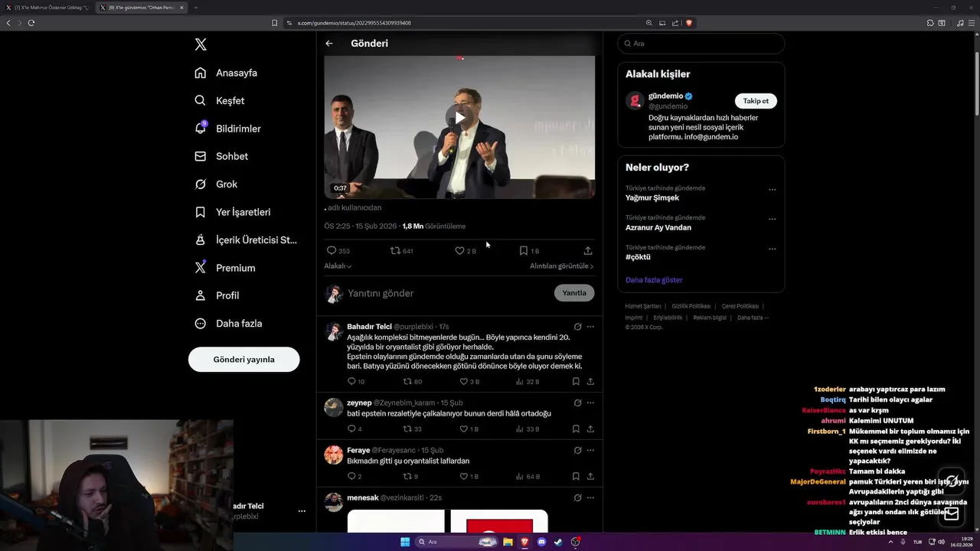The image size is (980, 551).
Task: Repost Feraye reply 9
Action: click(407, 476)
